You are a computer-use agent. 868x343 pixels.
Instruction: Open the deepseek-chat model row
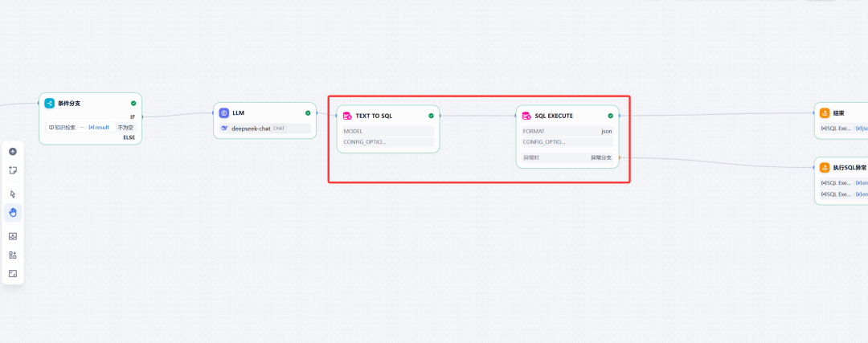(x=264, y=129)
